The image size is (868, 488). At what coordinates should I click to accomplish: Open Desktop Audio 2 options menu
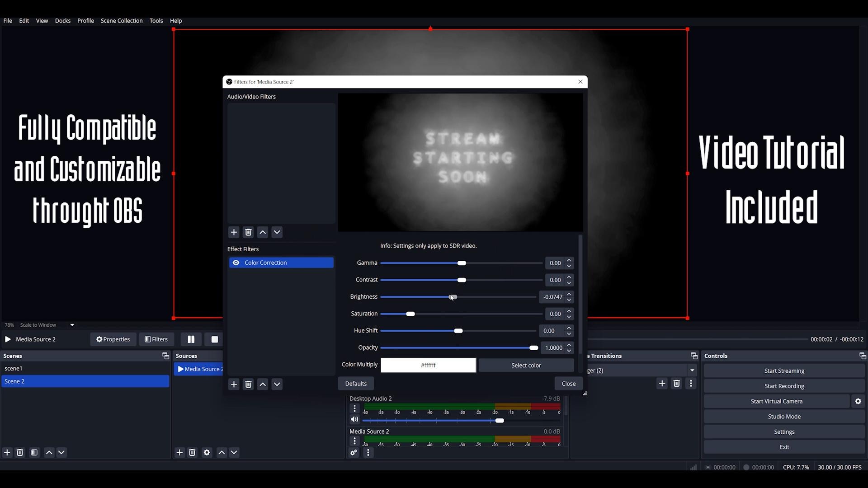click(355, 408)
